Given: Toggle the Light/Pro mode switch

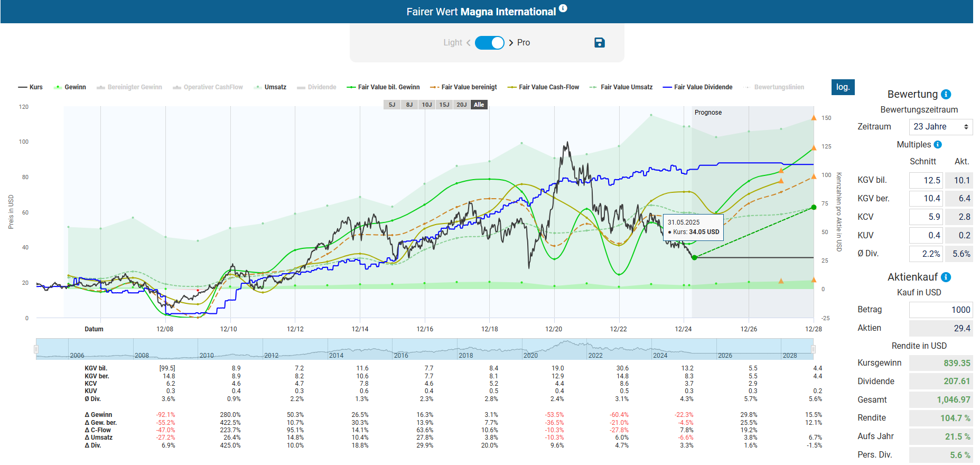Looking at the screenshot, I should click(489, 43).
